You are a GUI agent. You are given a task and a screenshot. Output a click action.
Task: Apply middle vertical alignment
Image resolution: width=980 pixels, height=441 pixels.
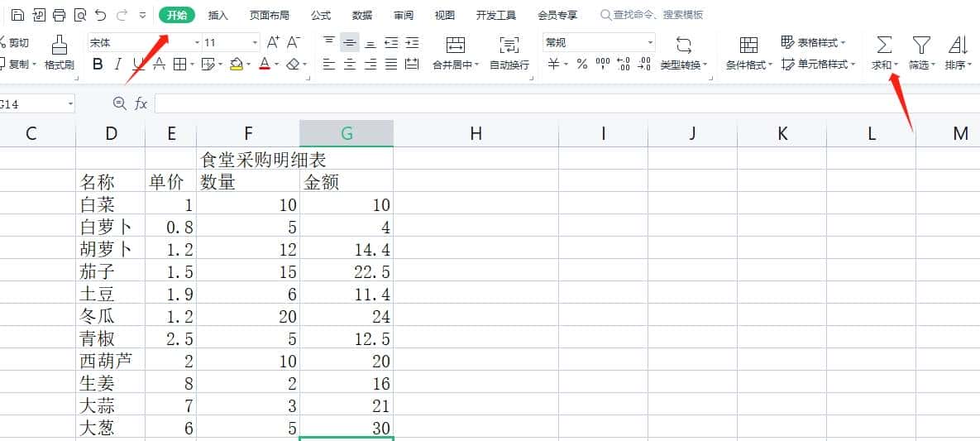coord(350,42)
